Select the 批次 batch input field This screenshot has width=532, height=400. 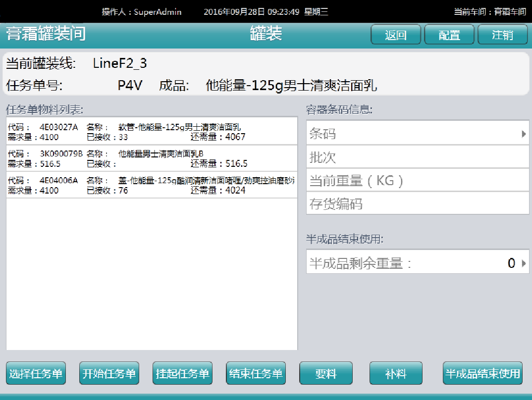[417, 157]
